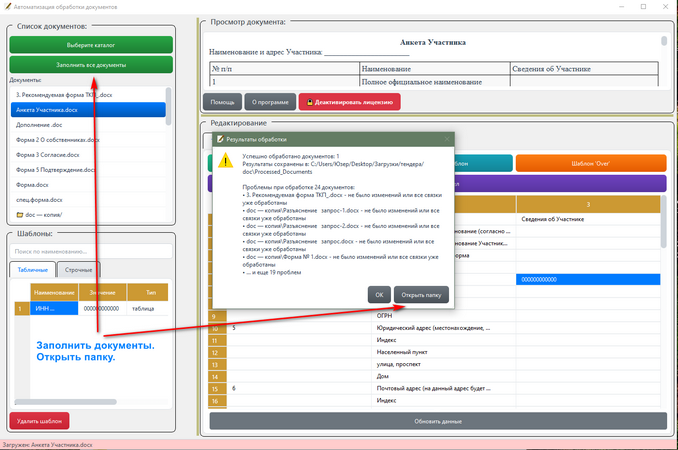
Task: Select the 'ИНН ...' template cell
Action: 54,309
